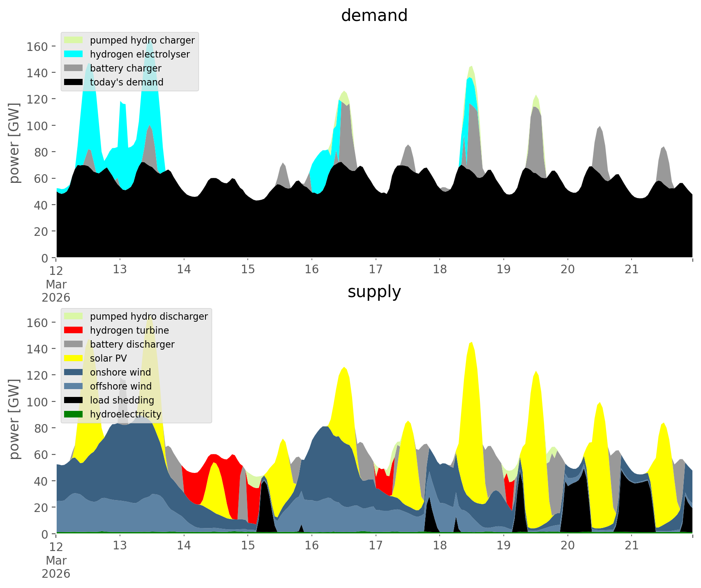Image resolution: width=701 pixels, height=588 pixels.
Task: Click the green hydroelectricity legend swatch
Action: click(74, 414)
